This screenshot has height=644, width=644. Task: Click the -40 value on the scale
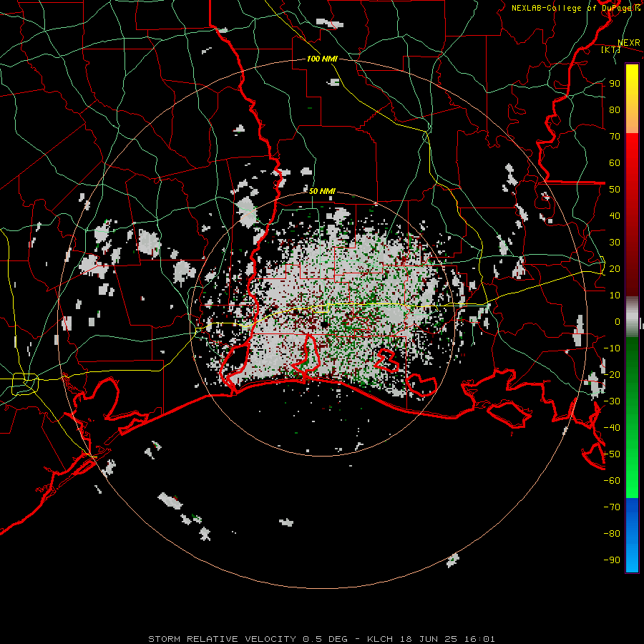[612, 428]
